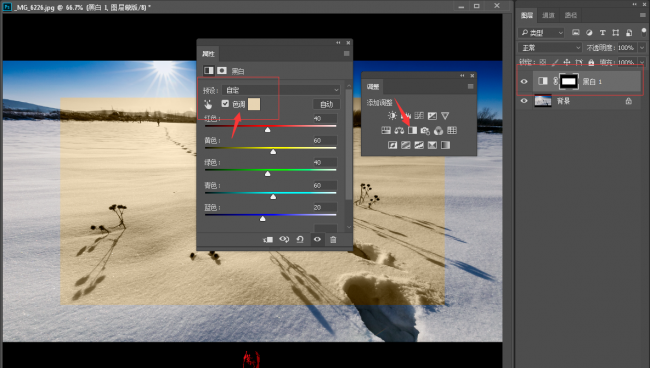The height and width of the screenshot is (368, 650).
Task: Hide the 背景 background layer
Action: [x=524, y=101]
